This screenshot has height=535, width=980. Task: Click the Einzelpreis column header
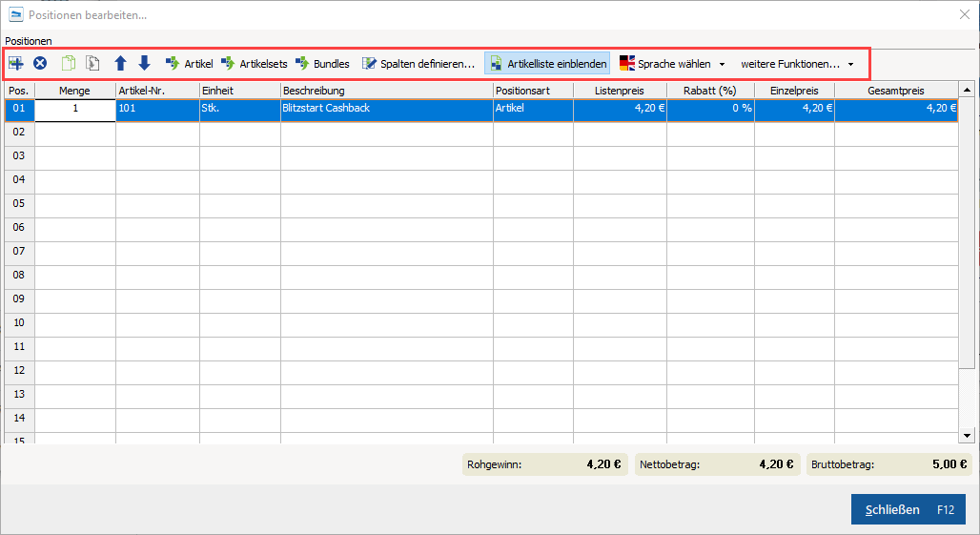click(x=794, y=91)
